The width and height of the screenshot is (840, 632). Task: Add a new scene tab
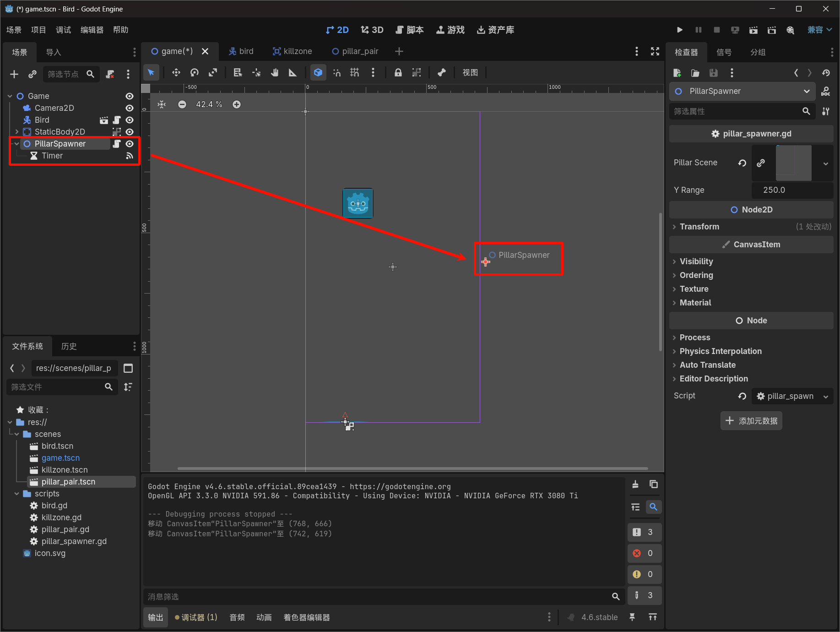tap(399, 51)
